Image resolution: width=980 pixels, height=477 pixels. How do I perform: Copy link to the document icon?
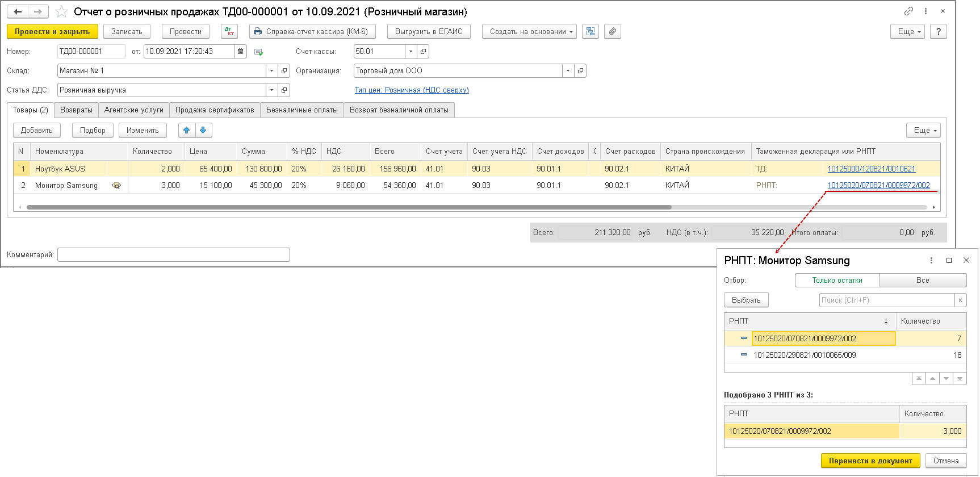click(908, 11)
